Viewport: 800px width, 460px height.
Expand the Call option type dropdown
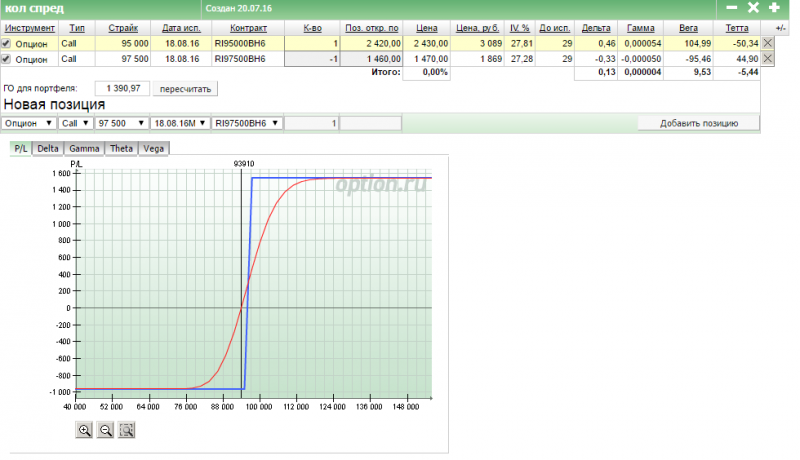[75, 123]
